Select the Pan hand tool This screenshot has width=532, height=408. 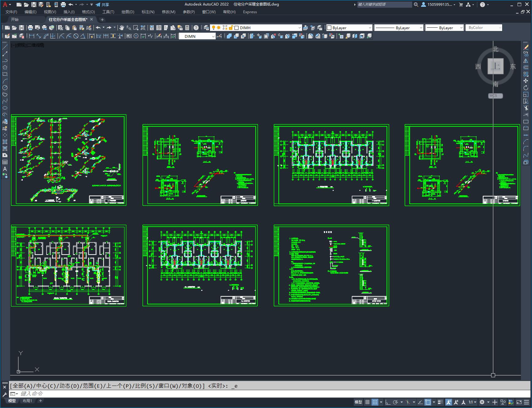coord(121,28)
